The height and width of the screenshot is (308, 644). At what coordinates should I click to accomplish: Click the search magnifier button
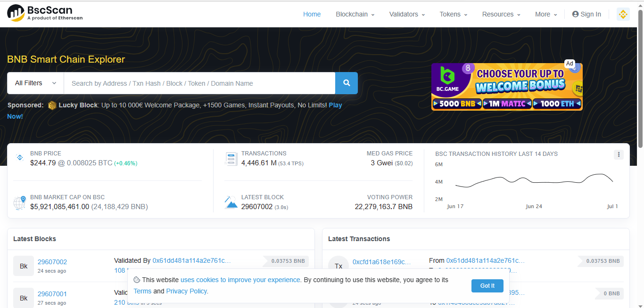pyautogui.click(x=347, y=83)
